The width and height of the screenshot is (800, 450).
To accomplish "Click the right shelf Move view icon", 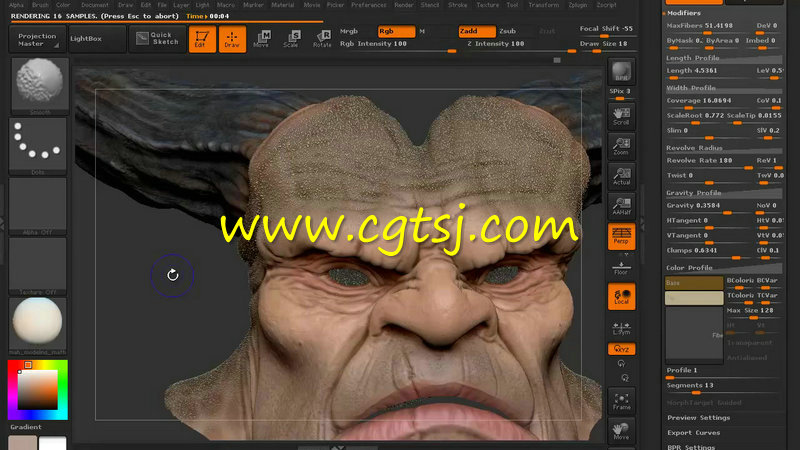I will click(x=621, y=431).
